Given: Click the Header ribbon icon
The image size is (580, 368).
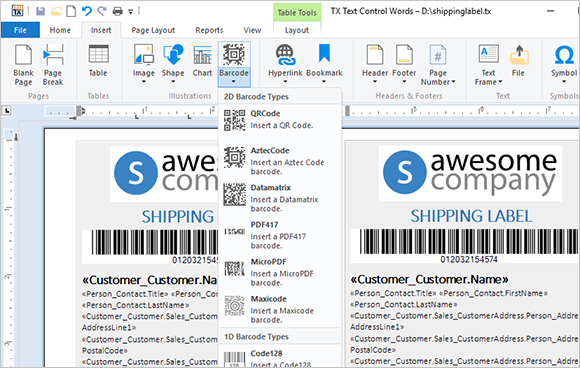Looking at the screenshot, I should (375, 55).
